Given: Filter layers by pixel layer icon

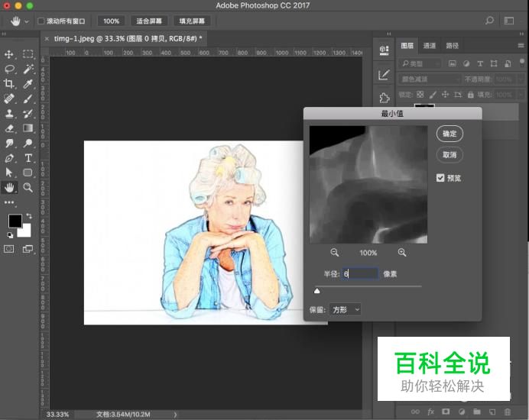Looking at the screenshot, I should click(452, 63).
